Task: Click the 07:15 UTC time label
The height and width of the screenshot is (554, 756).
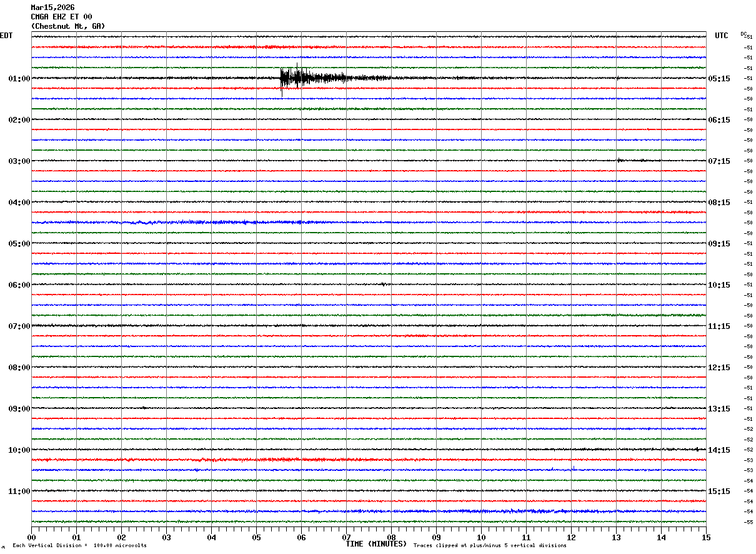Action: tap(719, 161)
